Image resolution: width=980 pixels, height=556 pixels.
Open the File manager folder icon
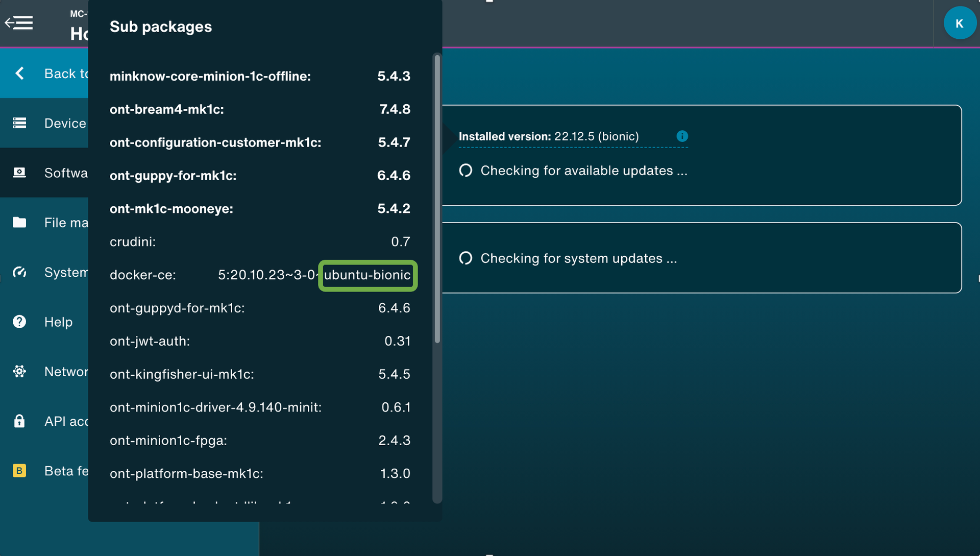(x=19, y=222)
